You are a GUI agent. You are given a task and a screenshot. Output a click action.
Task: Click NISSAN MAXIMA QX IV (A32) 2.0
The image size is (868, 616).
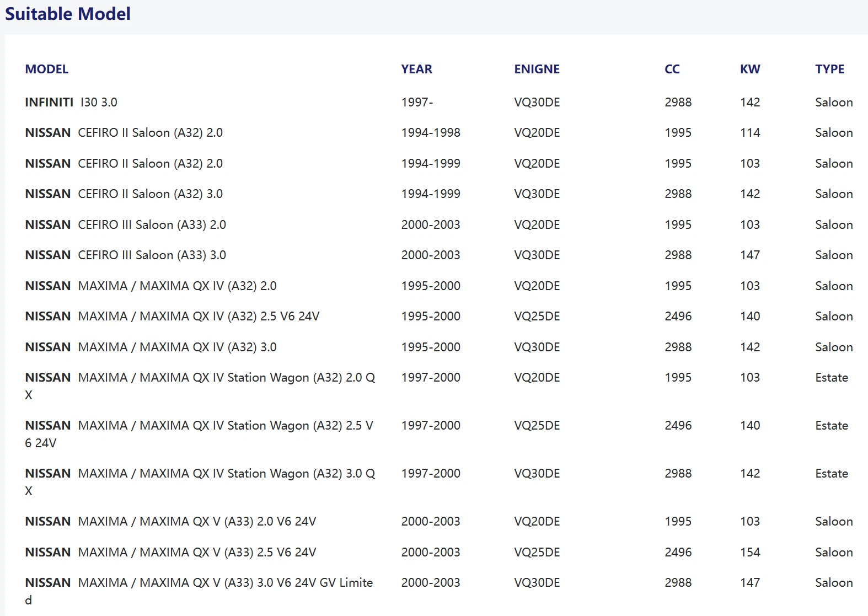(x=151, y=286)
